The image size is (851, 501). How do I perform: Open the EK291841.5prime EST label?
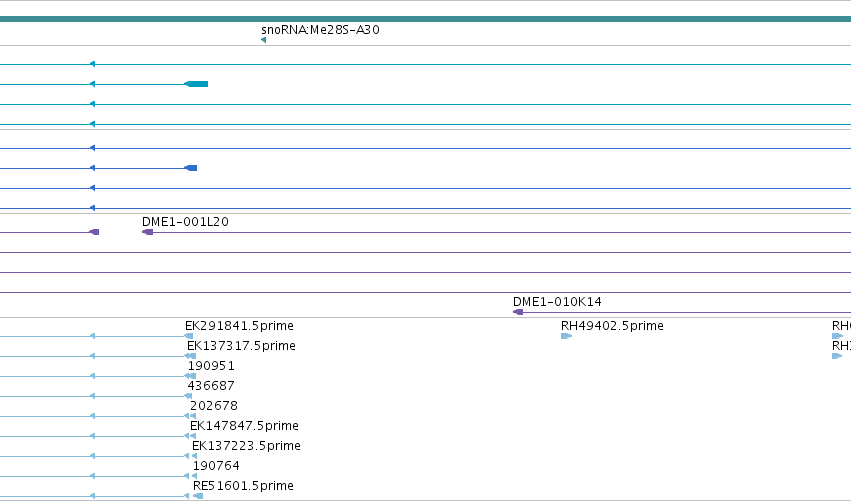click(x=239, y=326)
